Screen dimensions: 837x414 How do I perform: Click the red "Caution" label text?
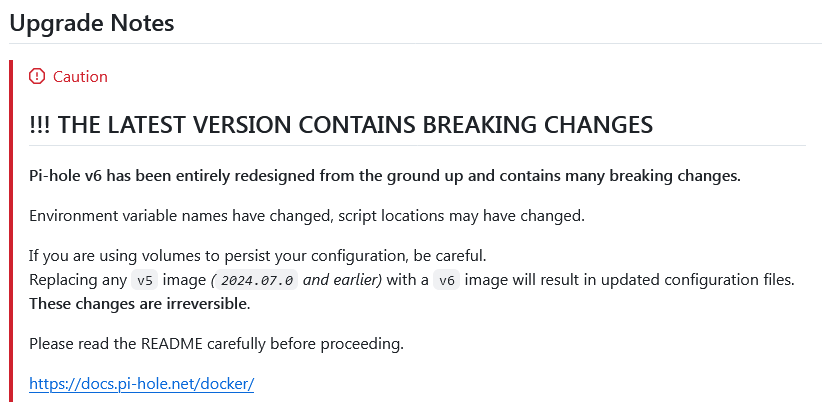tap(80, 77)
